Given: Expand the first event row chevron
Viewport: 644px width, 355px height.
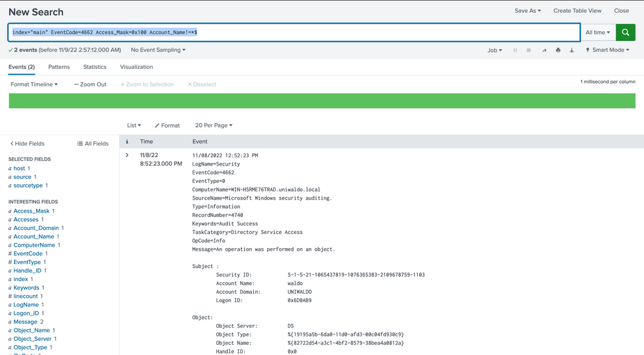Looking at the screenshot, I should point(127,155).
